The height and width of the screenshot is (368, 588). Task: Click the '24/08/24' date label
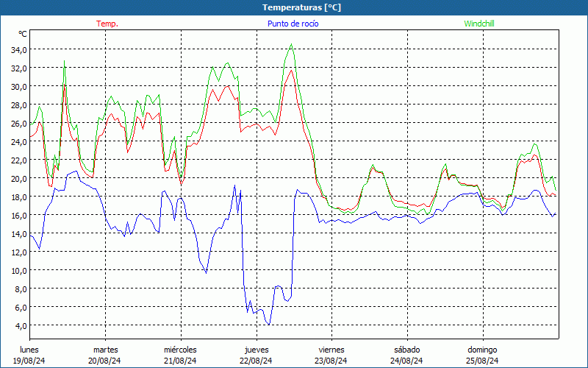tap(406, 361)
